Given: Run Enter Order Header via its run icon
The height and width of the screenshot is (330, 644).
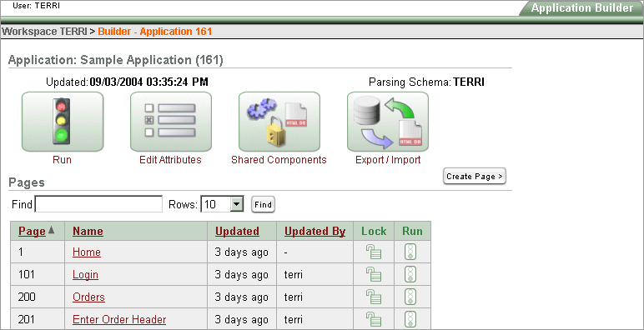Looking at the screenshot, I should (x=410, y=319).
